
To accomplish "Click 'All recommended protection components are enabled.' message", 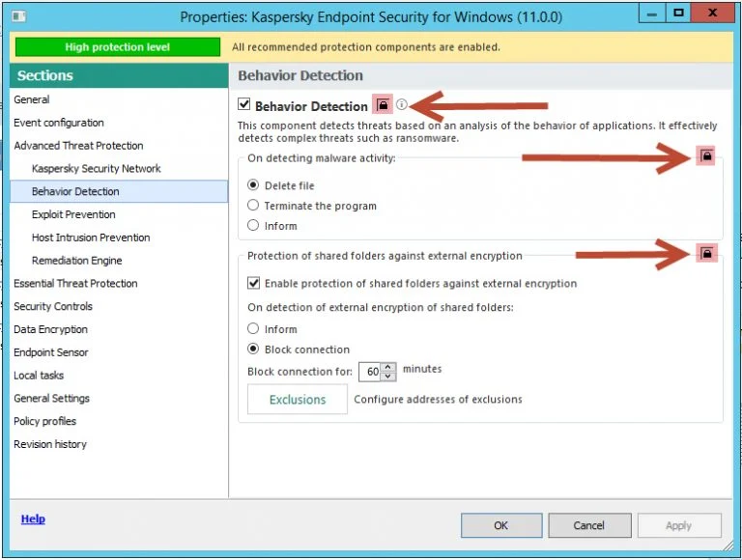I will click(x=366, y=46).
